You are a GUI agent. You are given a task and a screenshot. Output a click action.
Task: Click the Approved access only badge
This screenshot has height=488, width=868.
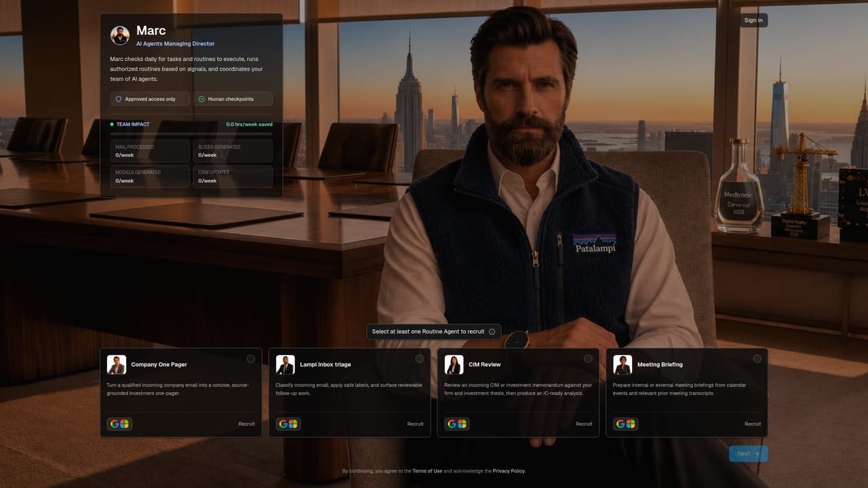(150, 99)
